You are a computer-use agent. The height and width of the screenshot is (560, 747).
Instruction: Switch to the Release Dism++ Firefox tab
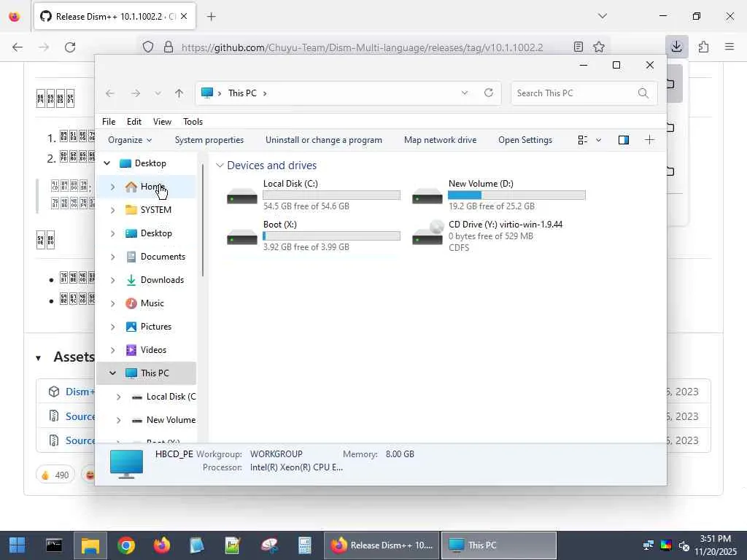[x=115, y=16]
